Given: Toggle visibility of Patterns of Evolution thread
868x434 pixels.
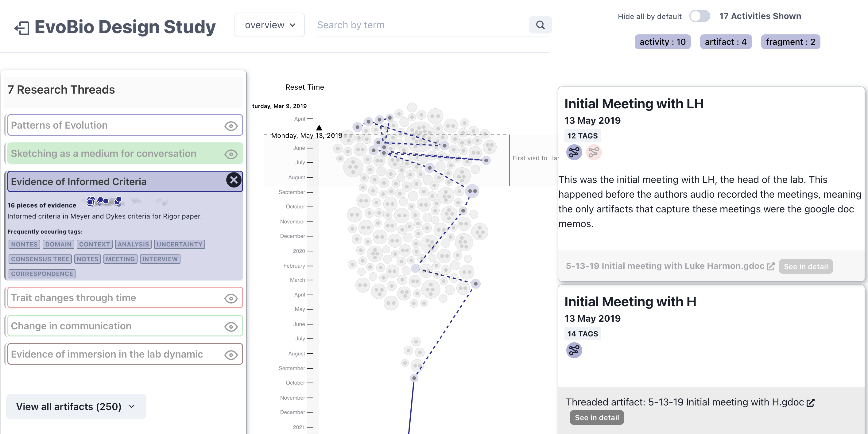Looking at the screenshot, I should pyautogui.click(x=231, y=126).
